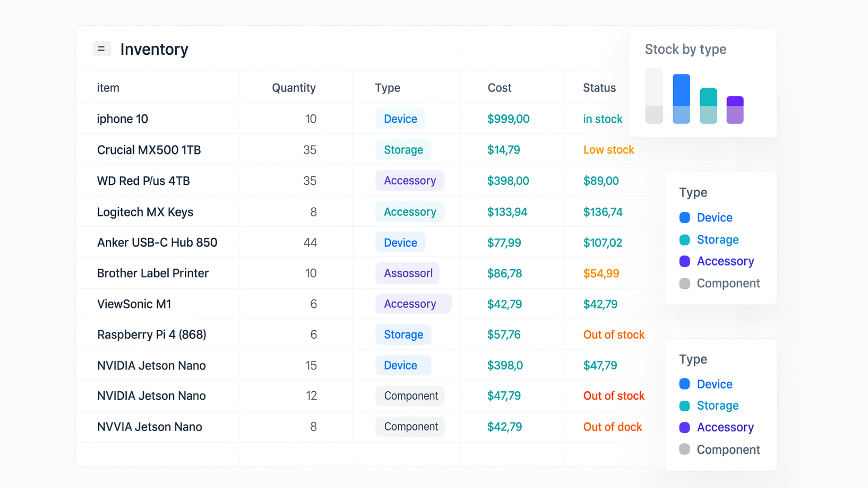The width and height of the screenshot is (868, 488).
Task: Click Storage tag on Crucial MX500 row
Action: click(403, 150)
